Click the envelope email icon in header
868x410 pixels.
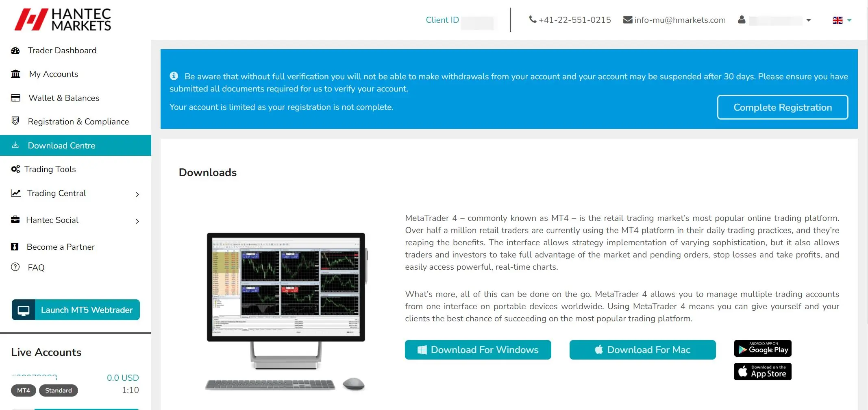click(x=628, y=20)
